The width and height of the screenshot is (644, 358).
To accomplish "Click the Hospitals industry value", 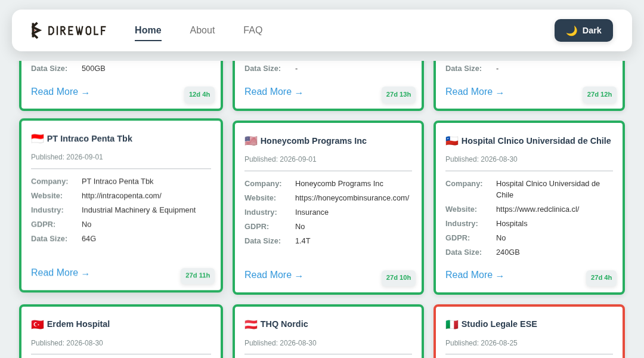I will tap(512, 224).
